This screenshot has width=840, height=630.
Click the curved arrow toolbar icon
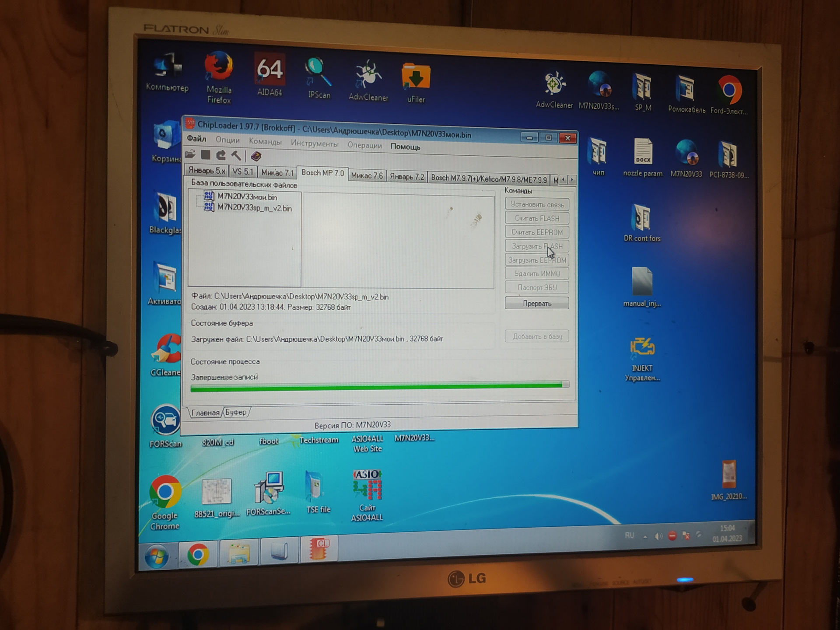[x=221, y=155]
